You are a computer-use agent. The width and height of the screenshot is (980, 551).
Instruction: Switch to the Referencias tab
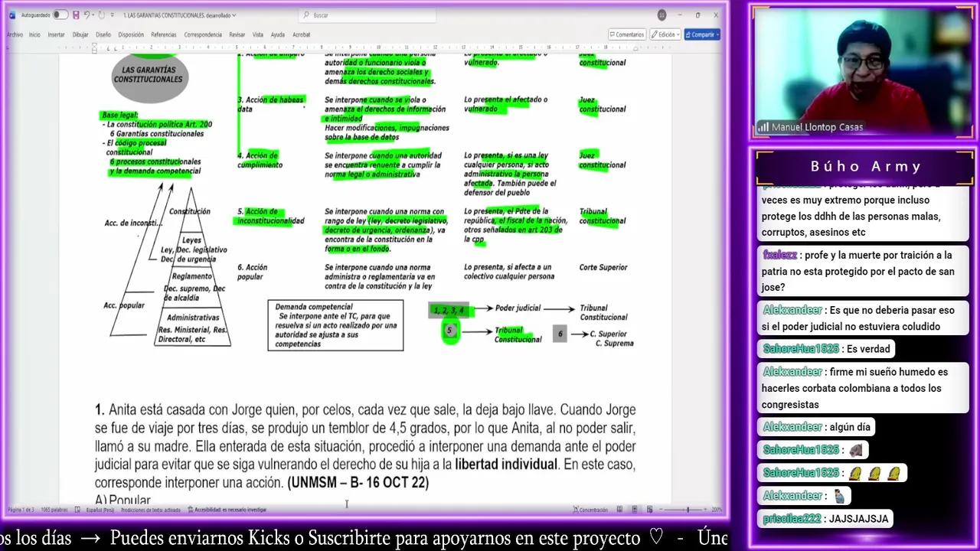point(164,34)
